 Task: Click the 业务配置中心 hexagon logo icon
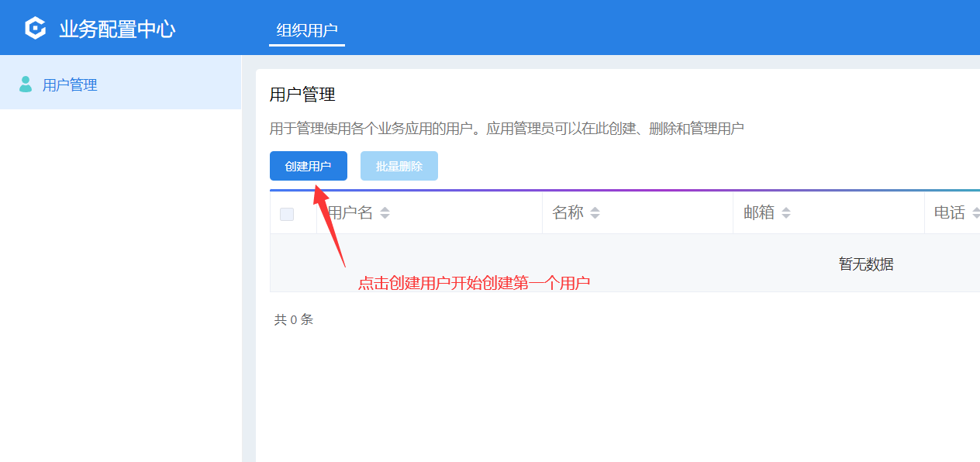[36, 29]
